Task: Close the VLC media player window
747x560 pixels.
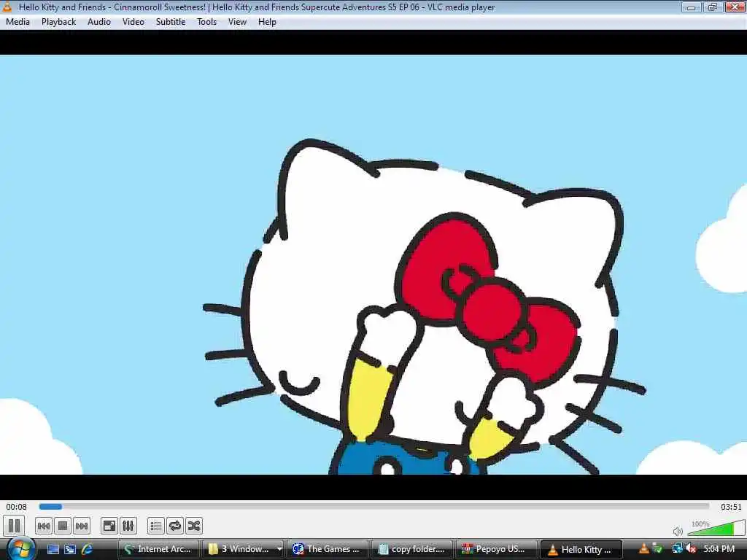Action: (735, 7)
